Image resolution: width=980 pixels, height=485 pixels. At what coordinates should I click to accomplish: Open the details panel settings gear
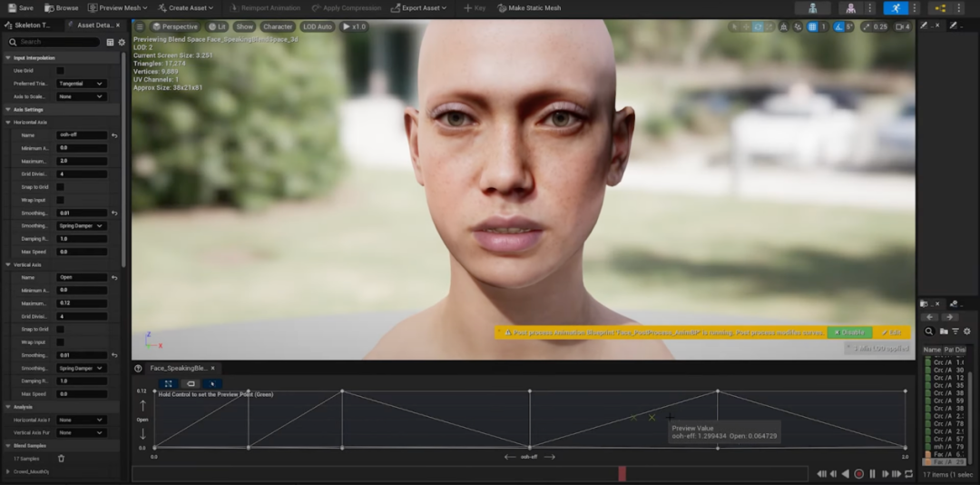pos(122,42)
